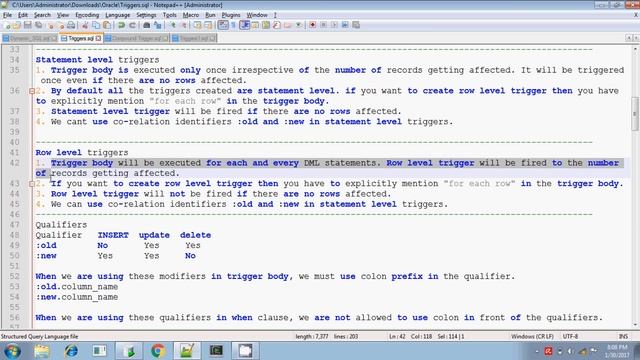Open Internet Explorer from the taskbar
Image resolution: width=640 pixels, height=360 pixels.
(71, 351)
